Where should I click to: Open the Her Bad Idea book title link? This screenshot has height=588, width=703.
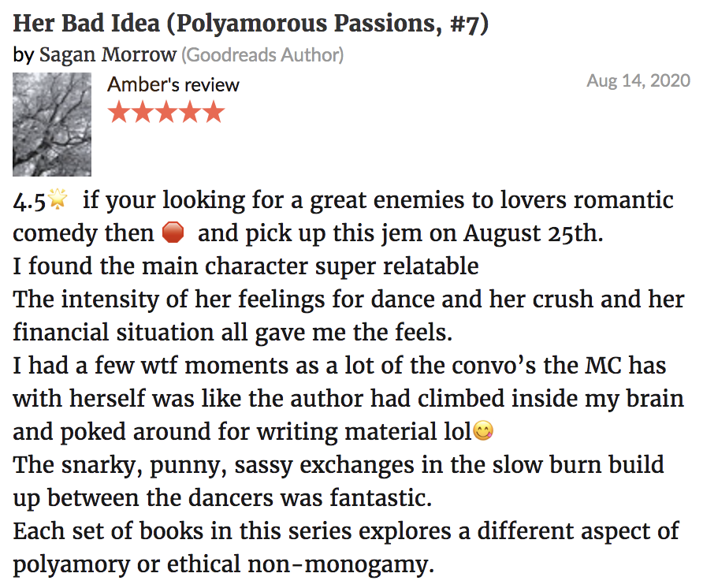[x=251, y=24]
